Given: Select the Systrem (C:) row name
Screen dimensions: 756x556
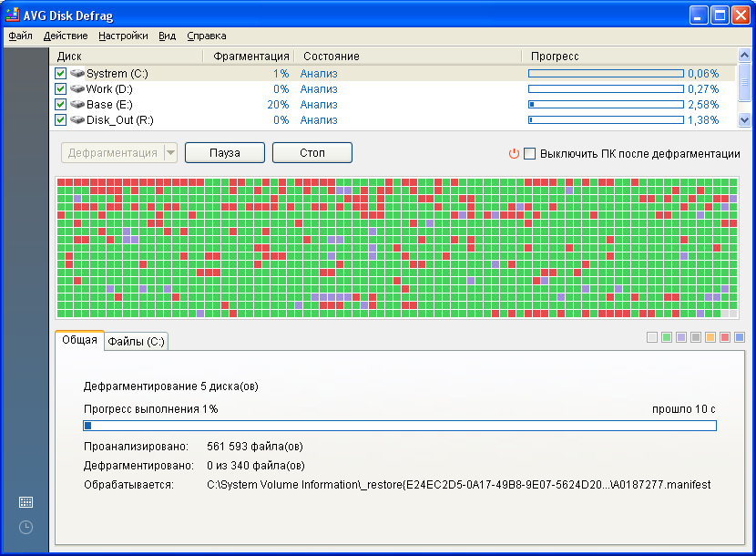Looking at the screenshot, I should coord(117,73).
